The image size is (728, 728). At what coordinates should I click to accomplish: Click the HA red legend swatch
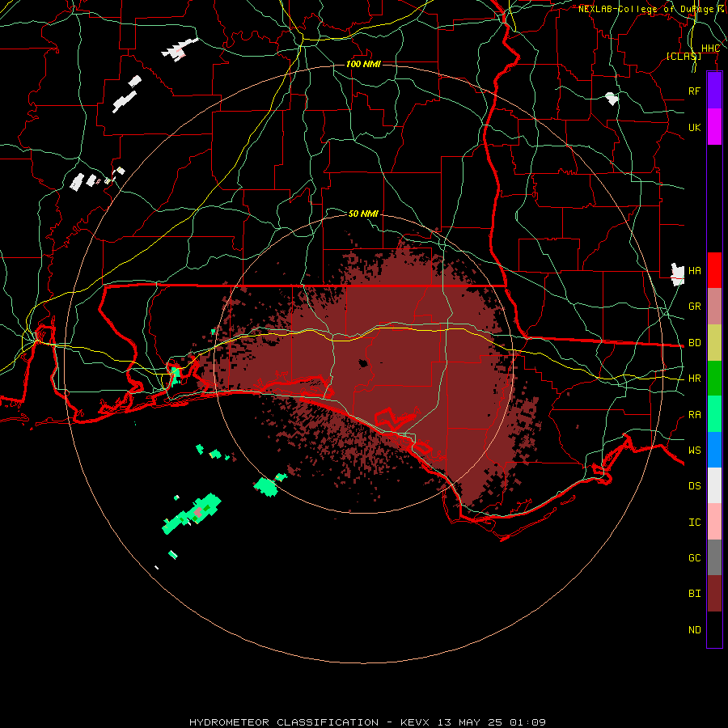pos(714,270)
